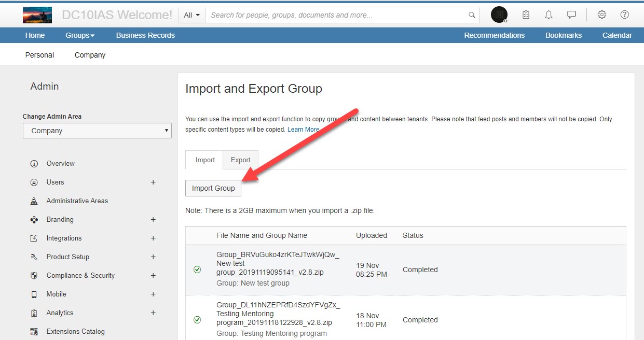Click the Testing Mentoring program zip file name

(x=278, y=314)
